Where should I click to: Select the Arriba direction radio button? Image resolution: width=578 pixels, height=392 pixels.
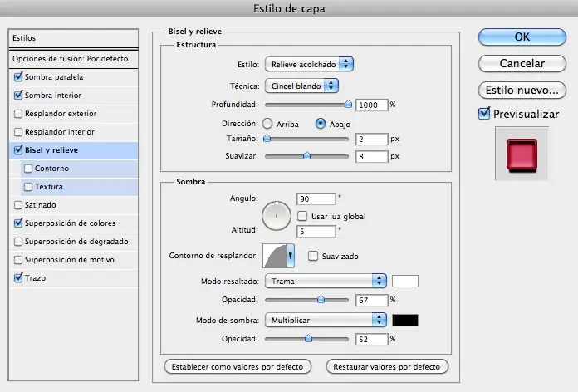click(x=267, y=124)
